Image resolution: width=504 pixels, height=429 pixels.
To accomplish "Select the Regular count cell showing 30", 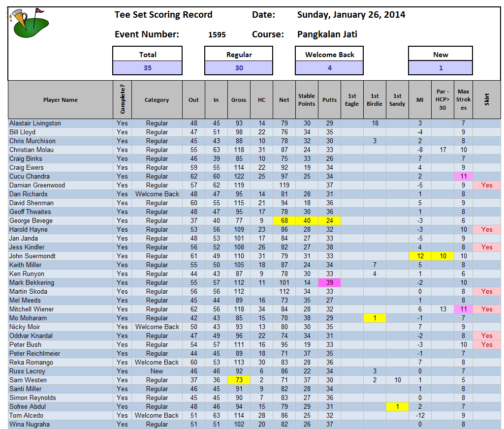I will 239,68.
